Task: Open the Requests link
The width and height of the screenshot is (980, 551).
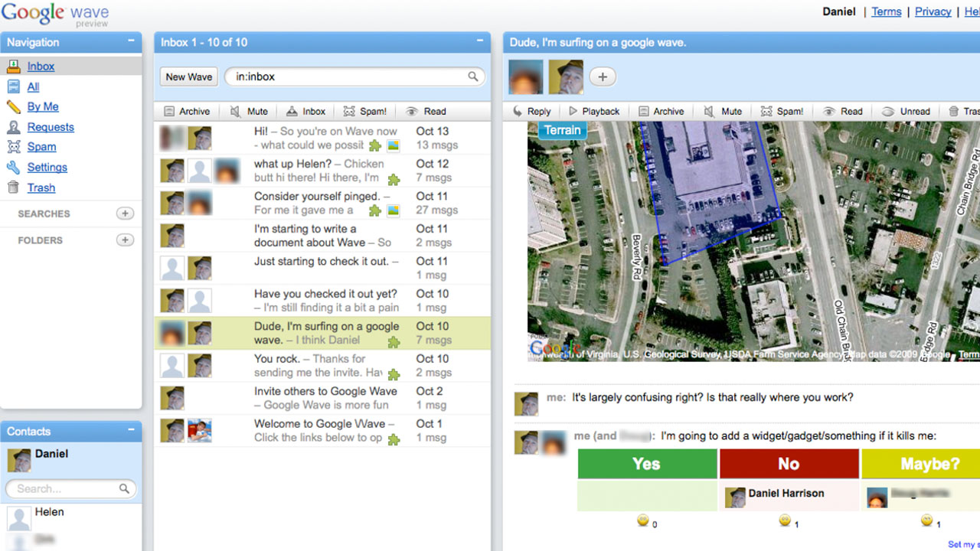Action: [x=51, y=127]
